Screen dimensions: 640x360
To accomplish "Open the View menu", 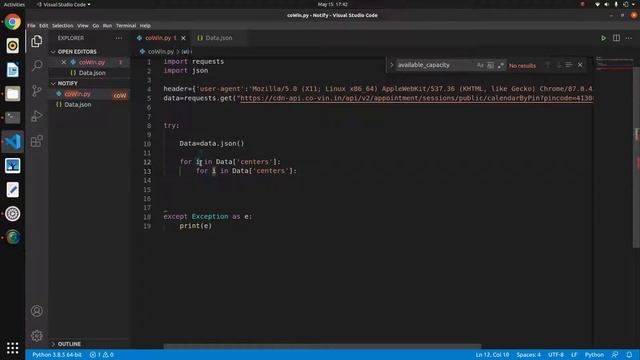I will [x=83, y=26].
